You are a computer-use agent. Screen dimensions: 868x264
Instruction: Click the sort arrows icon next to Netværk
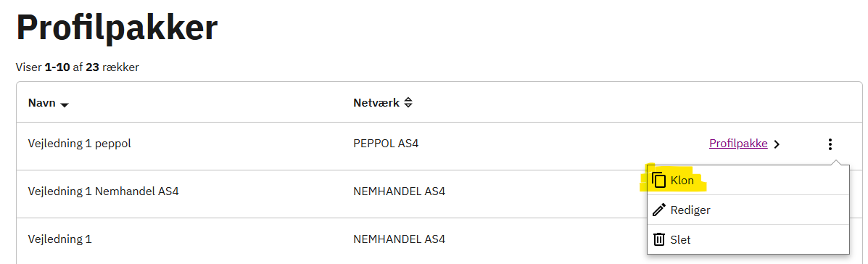coord(408,103)
